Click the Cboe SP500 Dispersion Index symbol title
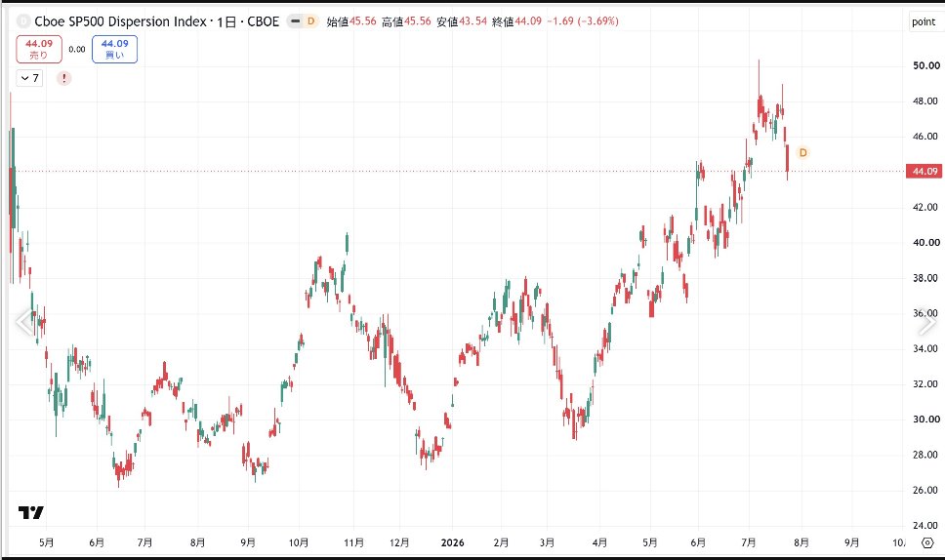 click(157, 21)
